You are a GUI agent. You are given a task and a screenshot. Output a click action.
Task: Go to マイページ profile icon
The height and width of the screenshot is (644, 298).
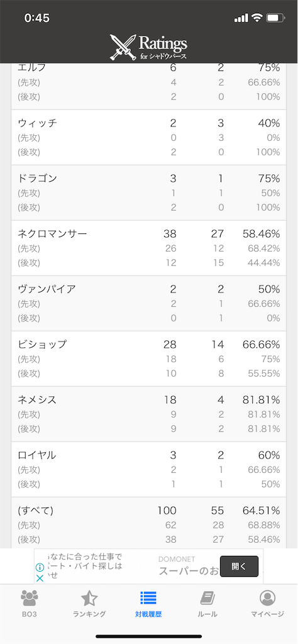267,598
